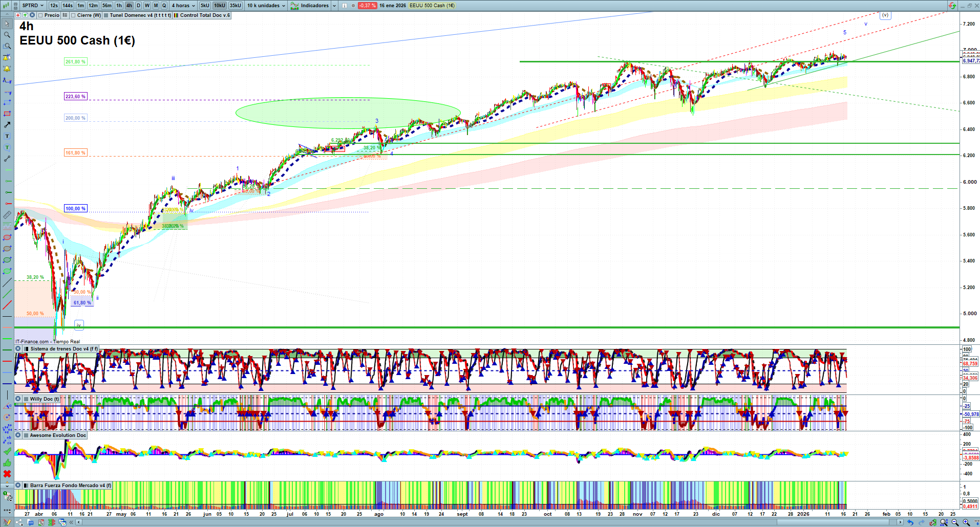Click the green up-arrow price panel icon
This screenshot has height=527, width=980.
pyautogui.click(x=25, y=15)
